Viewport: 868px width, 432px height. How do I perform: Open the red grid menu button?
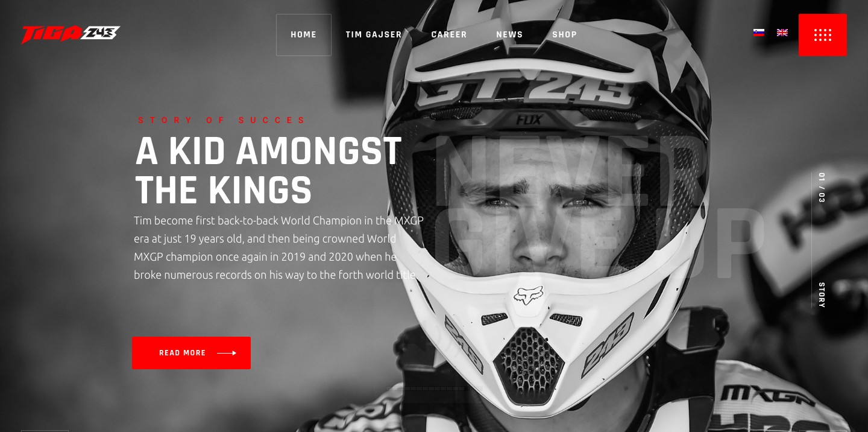point(822,35)
